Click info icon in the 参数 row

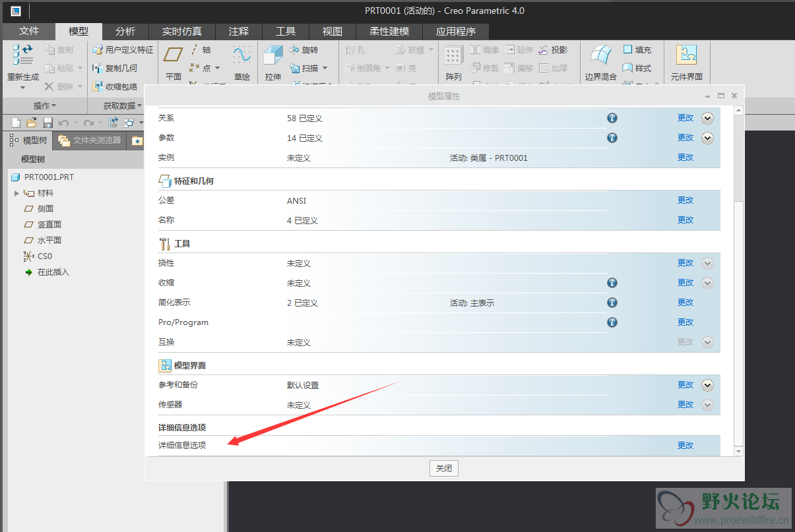coord(612,138)
